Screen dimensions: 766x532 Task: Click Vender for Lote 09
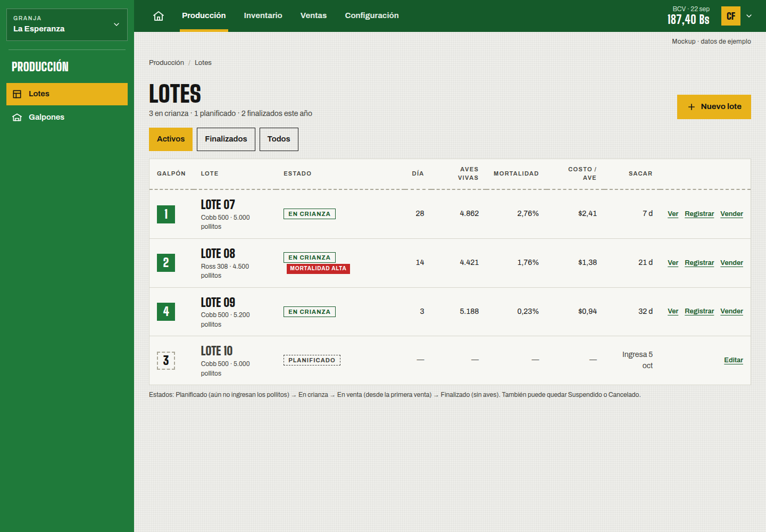[731, 311]
